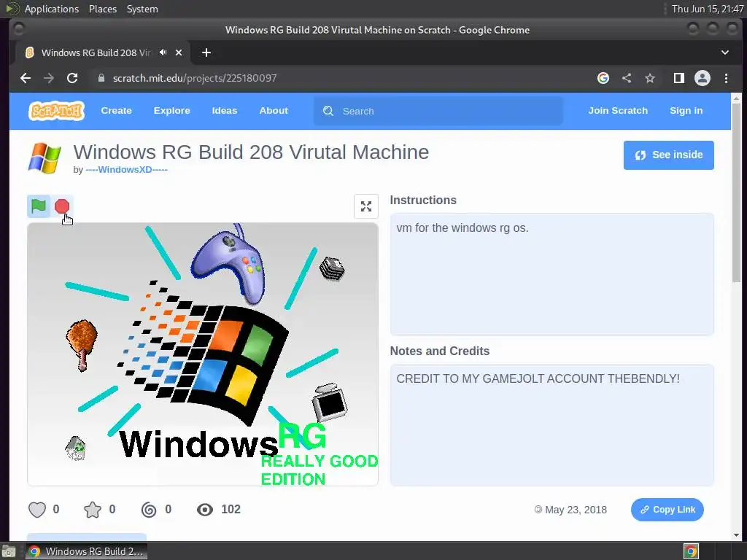Select the active Chrome tab title
This screenshot has width=747, height=560.
(96, 52)
